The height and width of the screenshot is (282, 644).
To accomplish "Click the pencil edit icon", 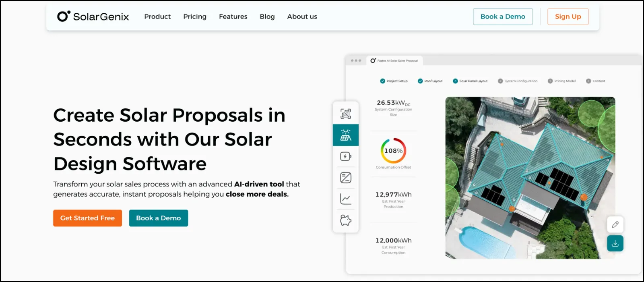I will click(615, 224).
